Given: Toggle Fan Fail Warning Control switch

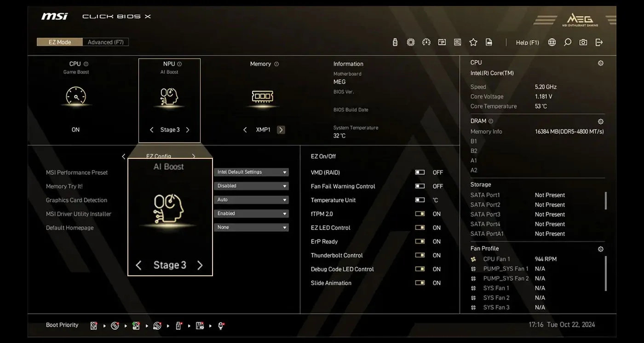Looking at the screenshot, I should point(420,186).
